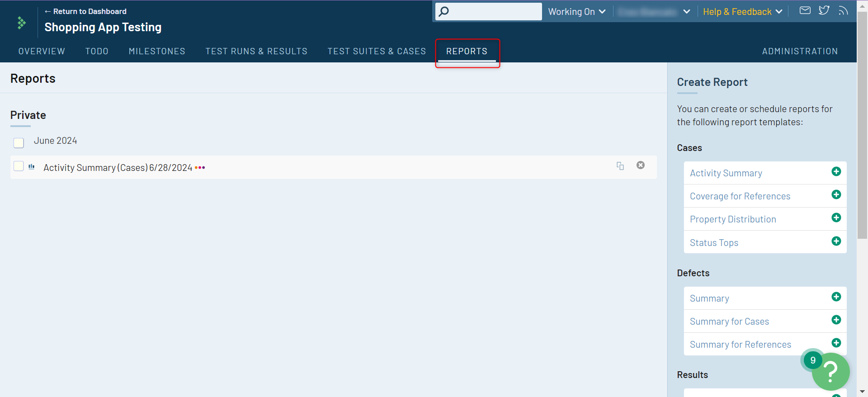Click the TestRail logo icon
Screen dimensions: 868x397
(21, 23)
